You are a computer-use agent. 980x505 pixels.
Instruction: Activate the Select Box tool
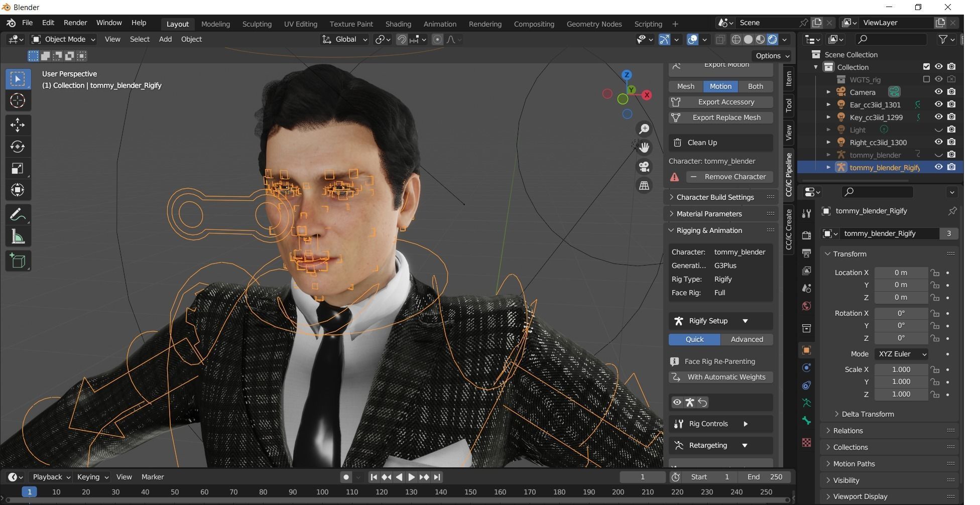click(18, 79)
